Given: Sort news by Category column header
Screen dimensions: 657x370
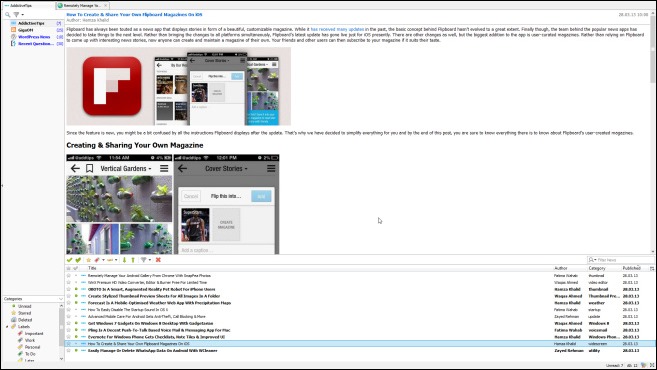Looking at the screenshot, I should [597, 268].
